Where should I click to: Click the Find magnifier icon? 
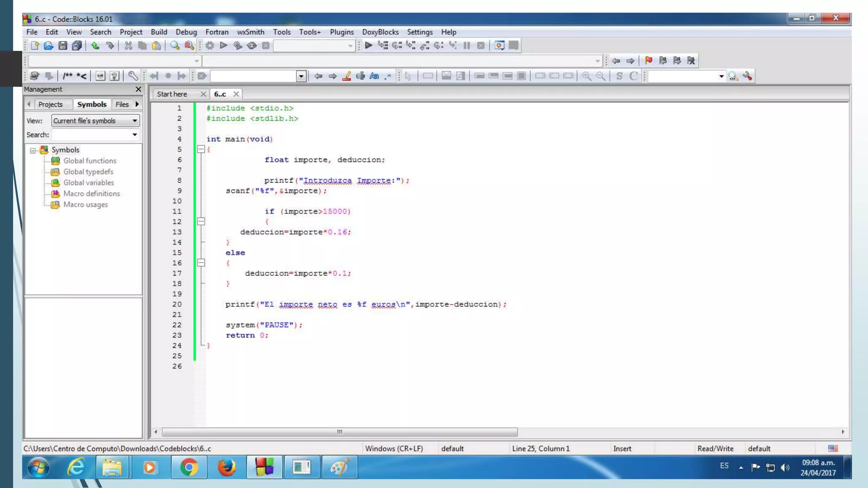point(174,45)
